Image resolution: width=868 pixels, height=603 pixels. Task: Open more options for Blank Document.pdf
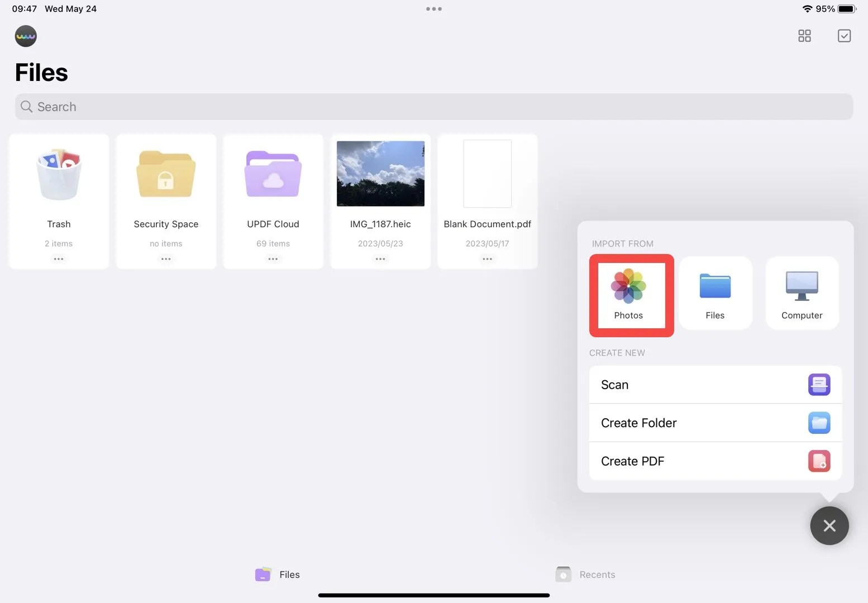point(487,259)
